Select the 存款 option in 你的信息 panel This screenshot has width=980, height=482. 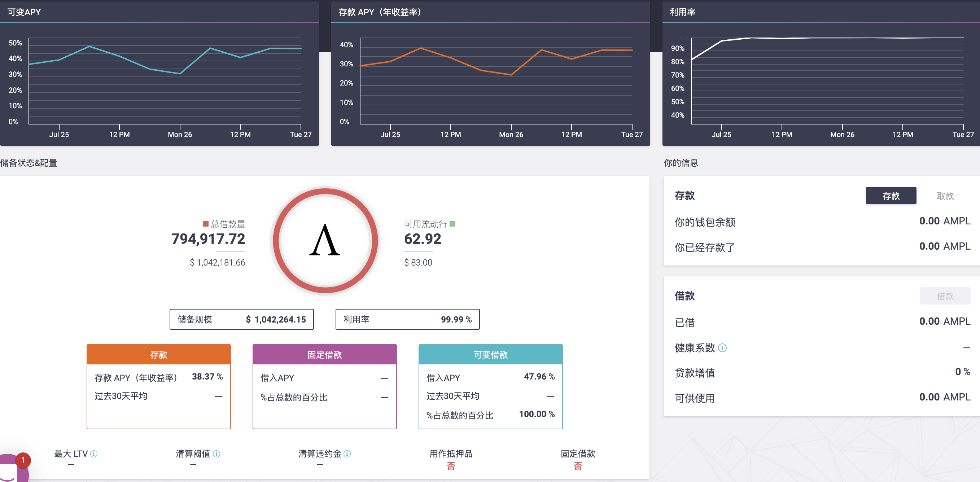tap(891, 196)
